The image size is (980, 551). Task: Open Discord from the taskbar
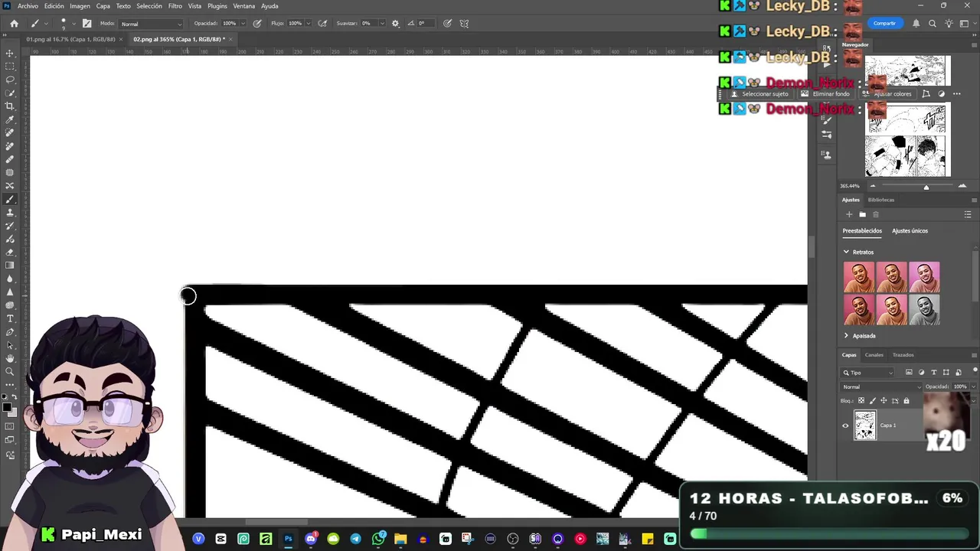pyautogui.click(x=311, y=539)
